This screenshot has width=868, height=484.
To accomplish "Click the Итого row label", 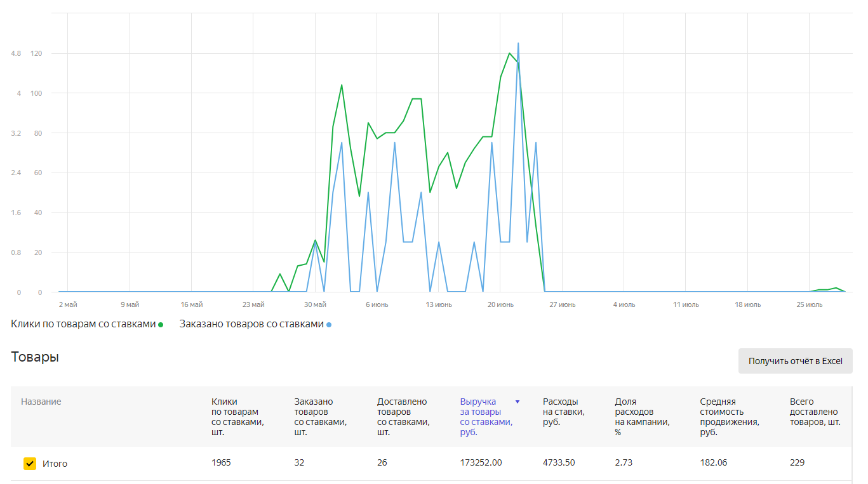I will (x=55, y=464).
